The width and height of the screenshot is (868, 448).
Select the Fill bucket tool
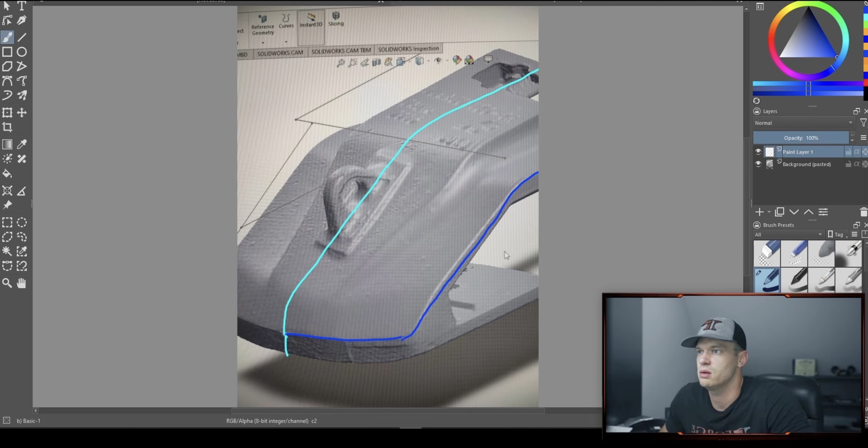pos(7,173)
